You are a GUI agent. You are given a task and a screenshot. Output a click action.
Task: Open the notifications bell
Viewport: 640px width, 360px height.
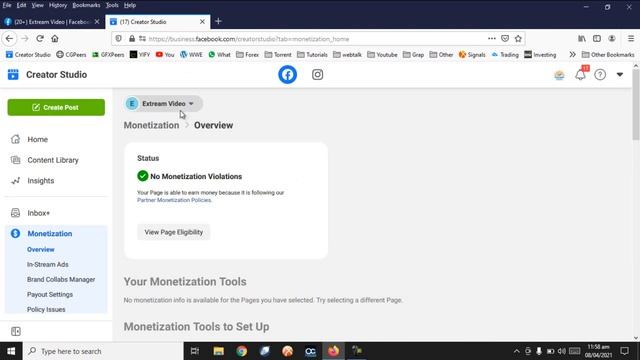(x=580, y=75)
